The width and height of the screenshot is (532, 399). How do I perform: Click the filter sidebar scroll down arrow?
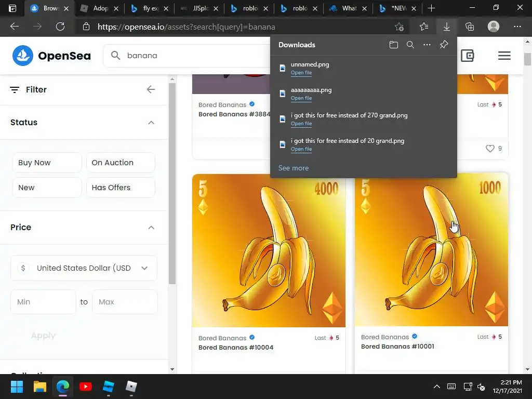pyautogui.click(x=172, y=369)
